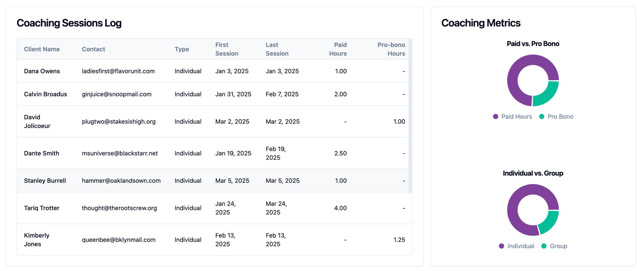
Task: Select the Tariq Trotter row
Action: tap(42, 208)
